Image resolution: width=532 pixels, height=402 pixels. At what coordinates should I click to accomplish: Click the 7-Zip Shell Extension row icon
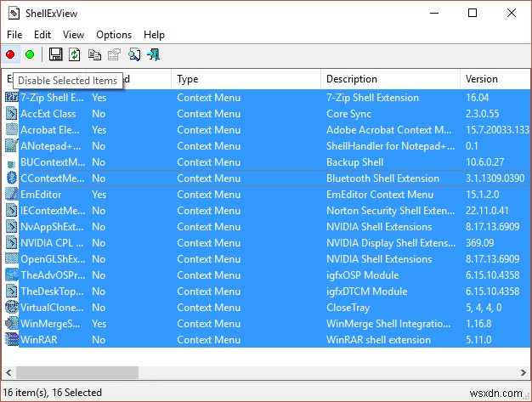pyautogui.click(x=12, y=98)
